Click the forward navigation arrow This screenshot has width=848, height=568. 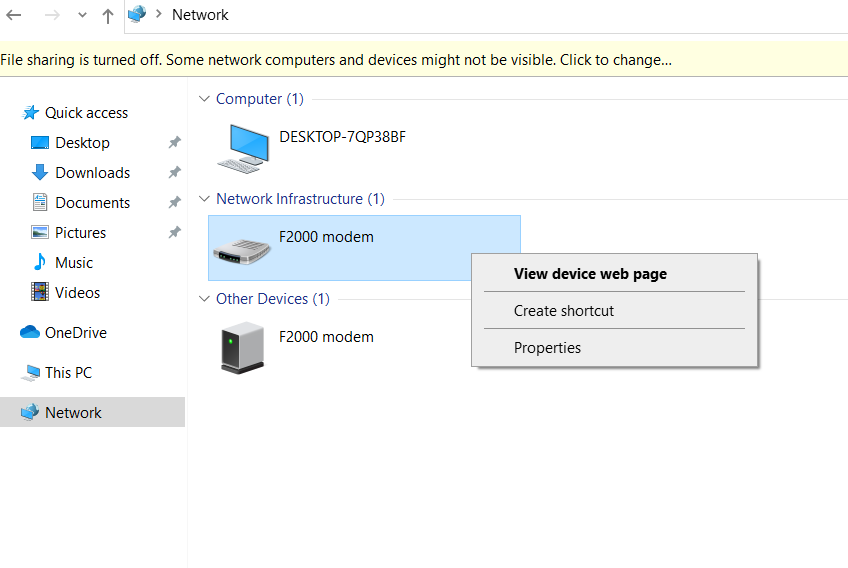click(52, 15)
